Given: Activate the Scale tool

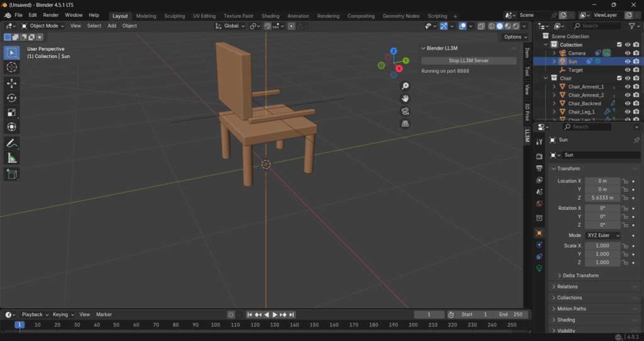Looking at the screenshot, I should [x=12, y=112].
